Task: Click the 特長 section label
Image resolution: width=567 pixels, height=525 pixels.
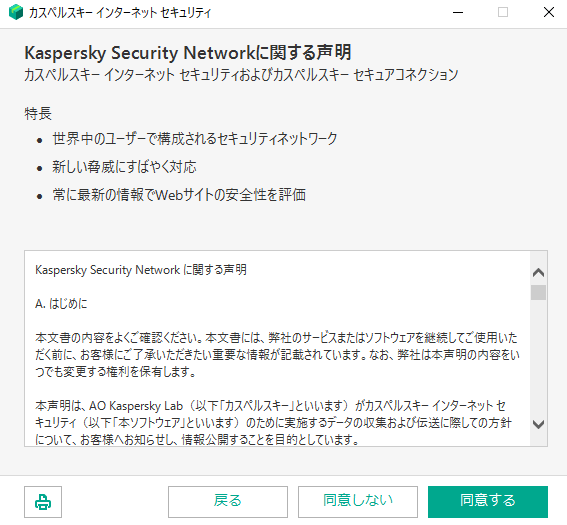Action: pyautogui.click(x=38, y=114)
